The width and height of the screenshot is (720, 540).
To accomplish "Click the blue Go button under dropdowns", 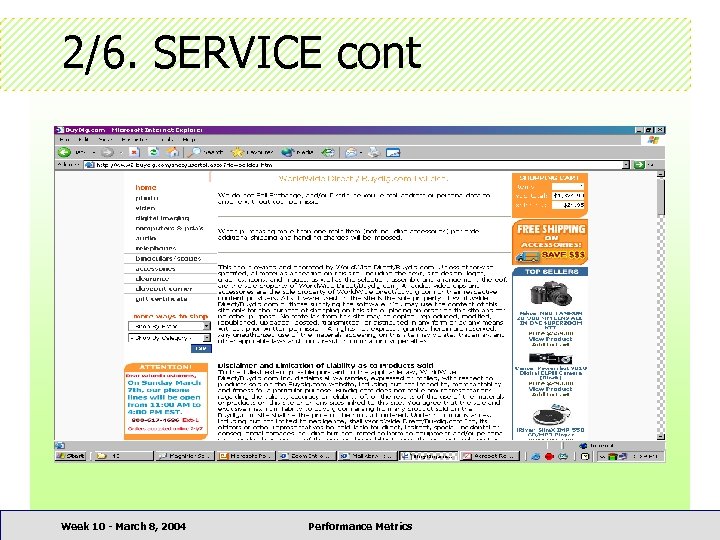I will (x=201, y=349).
